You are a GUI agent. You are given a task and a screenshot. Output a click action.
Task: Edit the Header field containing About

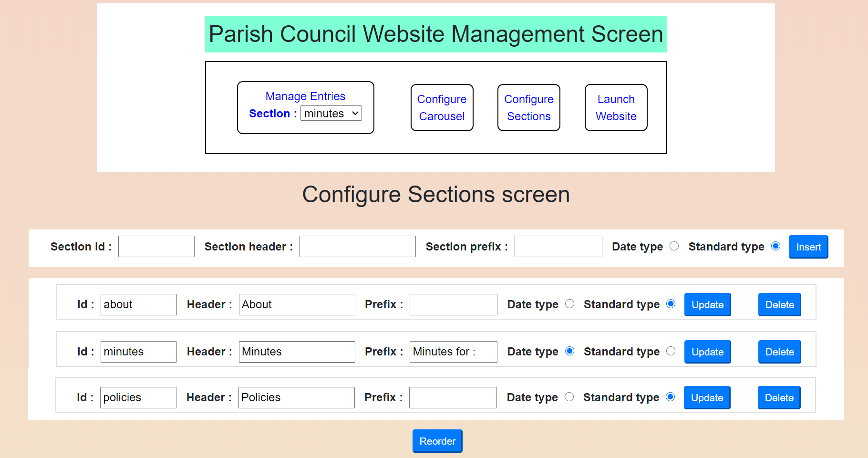297,304
